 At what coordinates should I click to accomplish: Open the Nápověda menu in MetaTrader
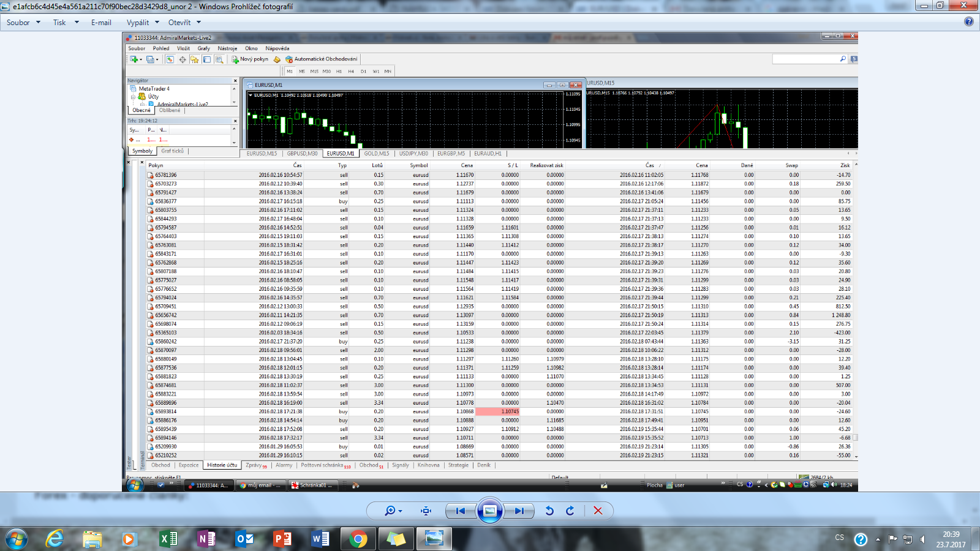pyautogui.click(x=277, y=48)
